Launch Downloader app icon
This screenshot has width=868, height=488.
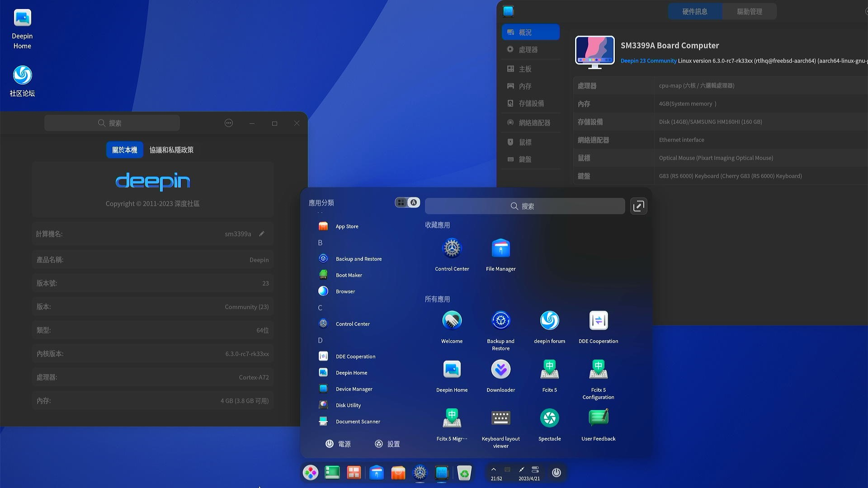pos(500,370)
